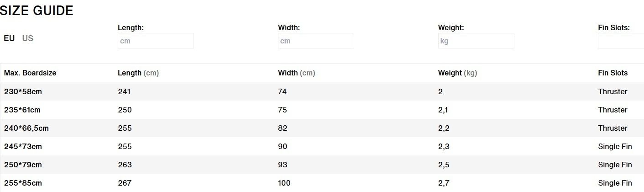Click the Weight (kg) column header
The width and height of the screenshot is (644, 192).
(x=457, y=73)
